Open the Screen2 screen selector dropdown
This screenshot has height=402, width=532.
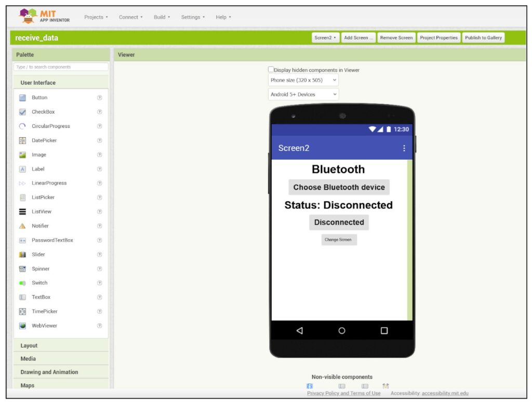(325, 37)
